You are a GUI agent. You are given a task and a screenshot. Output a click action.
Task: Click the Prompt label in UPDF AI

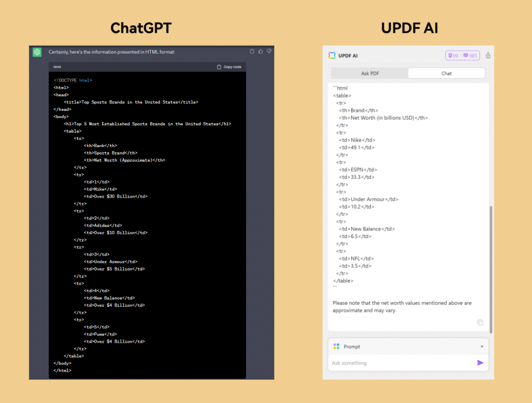tap(352, 347)
